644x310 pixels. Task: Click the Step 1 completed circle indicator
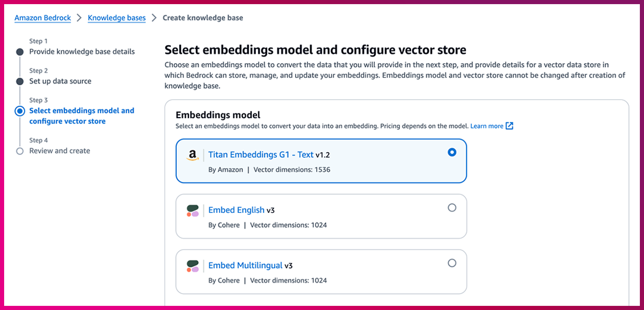pos(20,52)
